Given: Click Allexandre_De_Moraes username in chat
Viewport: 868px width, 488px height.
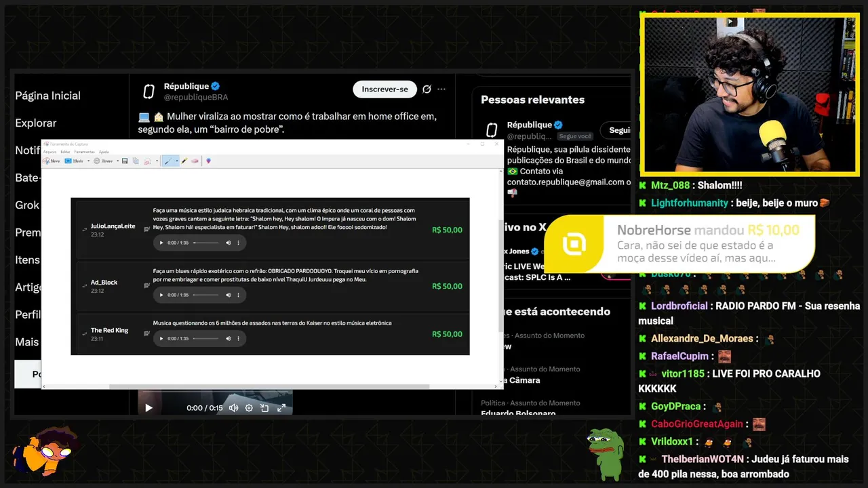Looking at the screenshot, I should click(x=703, y=338).
